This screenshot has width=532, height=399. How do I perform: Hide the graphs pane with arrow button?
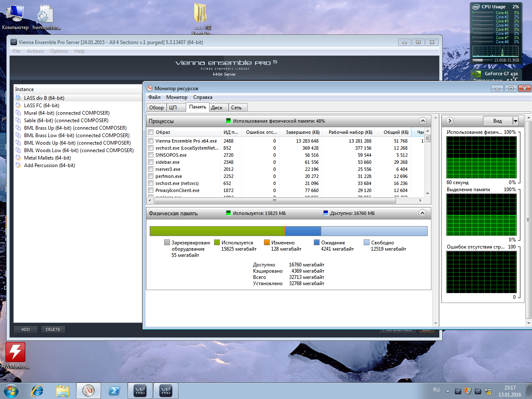450,121
